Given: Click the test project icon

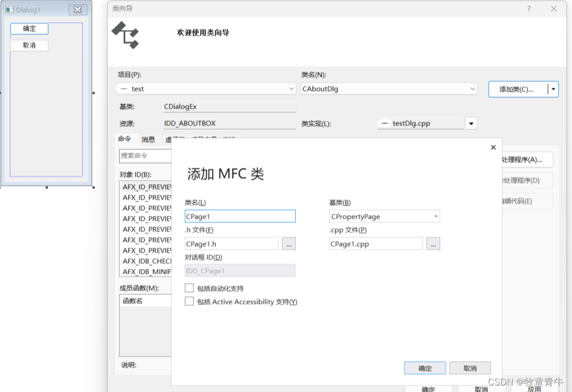Looking at the screenshot, I should point(124,88).
